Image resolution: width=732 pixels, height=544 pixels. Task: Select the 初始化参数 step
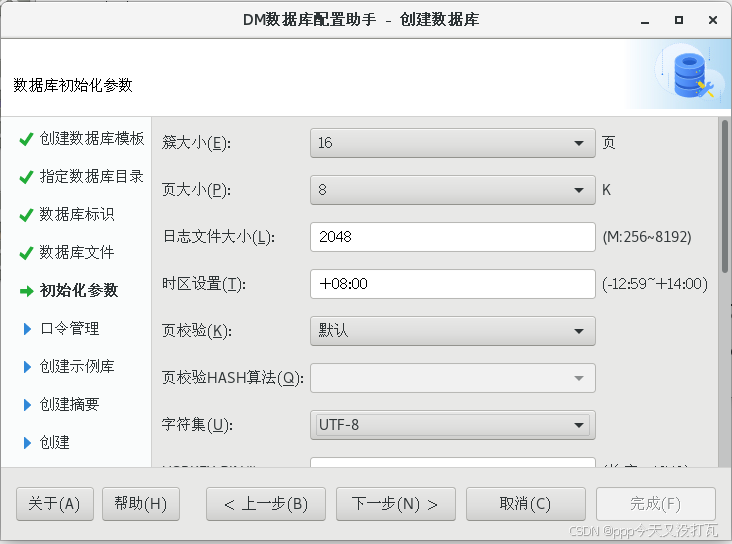click(x=78, y=290)
